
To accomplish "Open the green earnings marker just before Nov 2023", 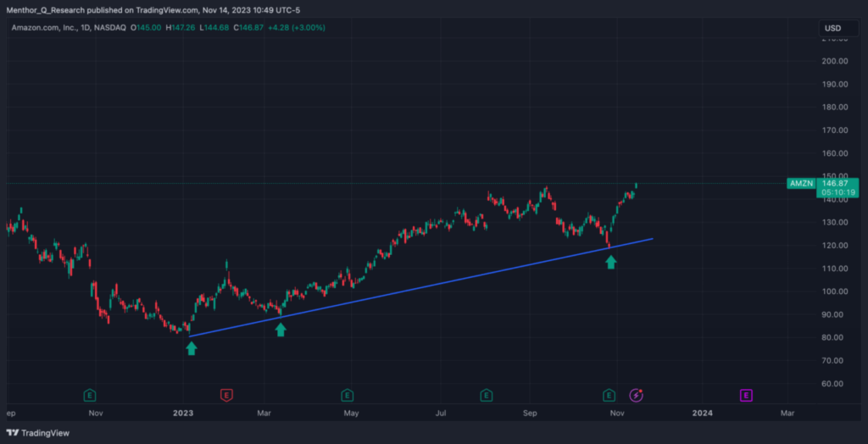I will [x=609, y=396].
